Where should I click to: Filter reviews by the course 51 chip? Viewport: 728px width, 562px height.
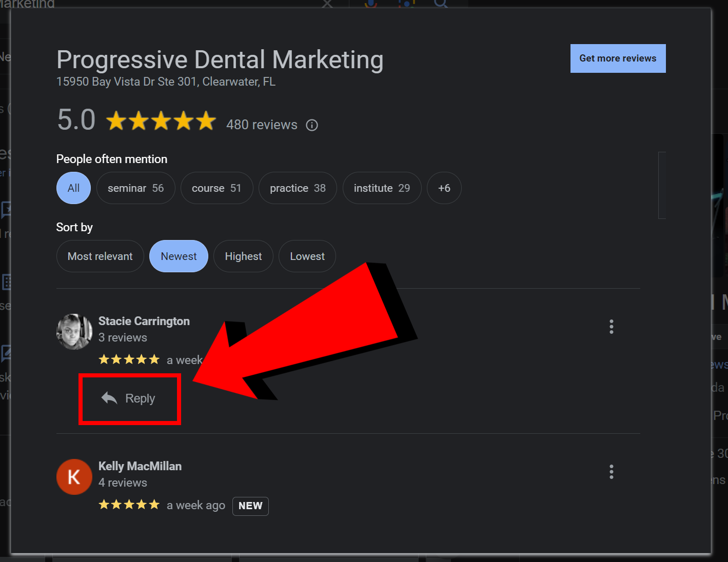pyautogui.click(x=217, y=188)
